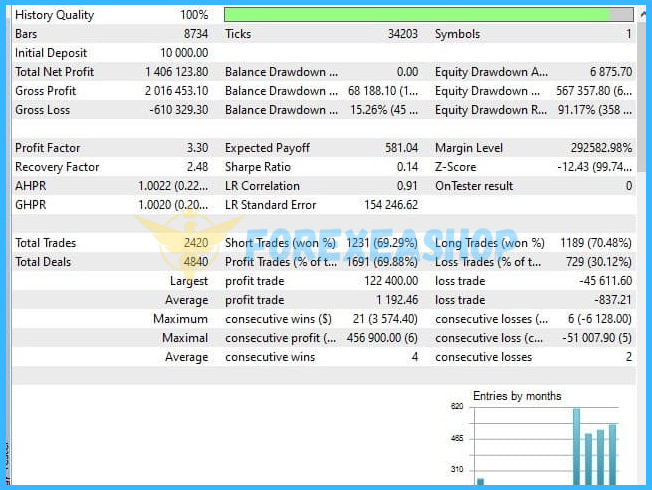The height and width of the screenshot is (490, 652).
Task: Click Short Trades value 1231 (69.29%)
Action: click(x=382, y=243)
